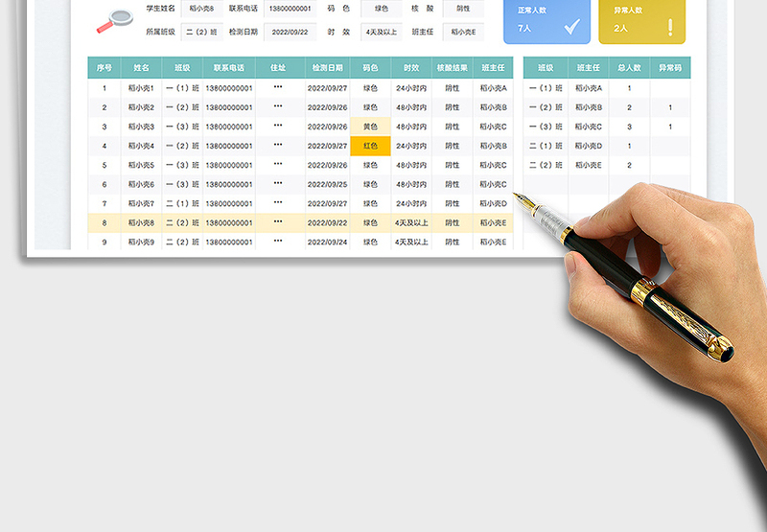
Task: Select the name cell 稻小壳8 in highlighted row
Action: (141, 222)
